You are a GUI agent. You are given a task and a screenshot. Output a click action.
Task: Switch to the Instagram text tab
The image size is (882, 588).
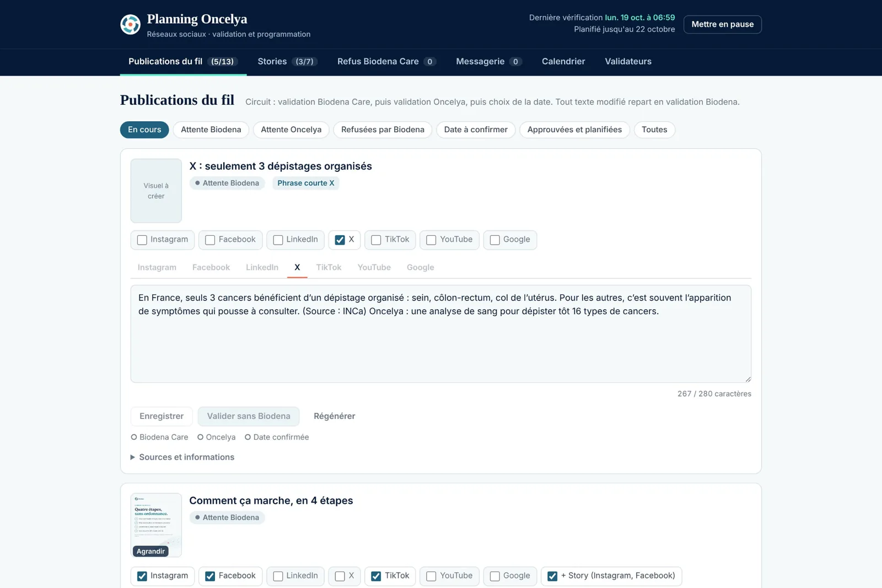[x=157, y=267]
